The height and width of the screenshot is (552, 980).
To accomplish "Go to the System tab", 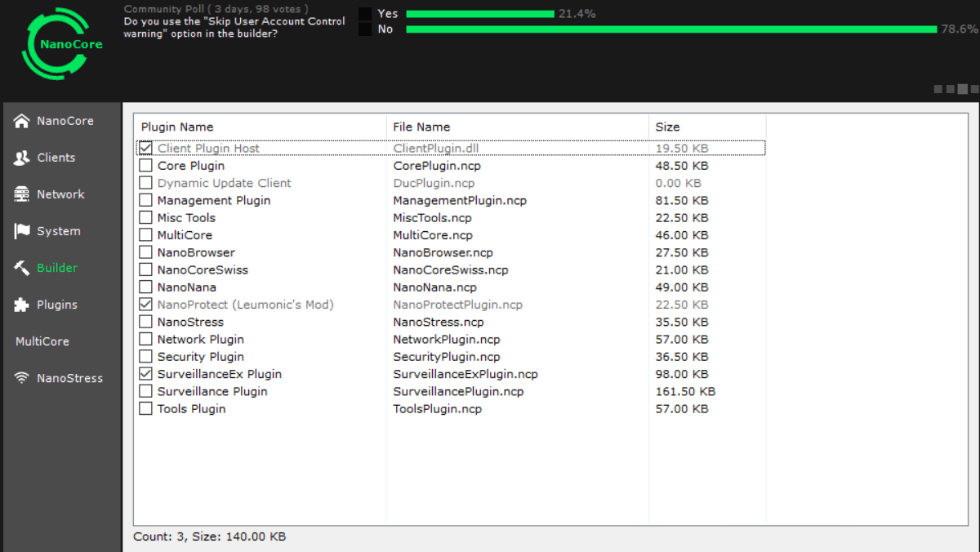I will [61, 231].
